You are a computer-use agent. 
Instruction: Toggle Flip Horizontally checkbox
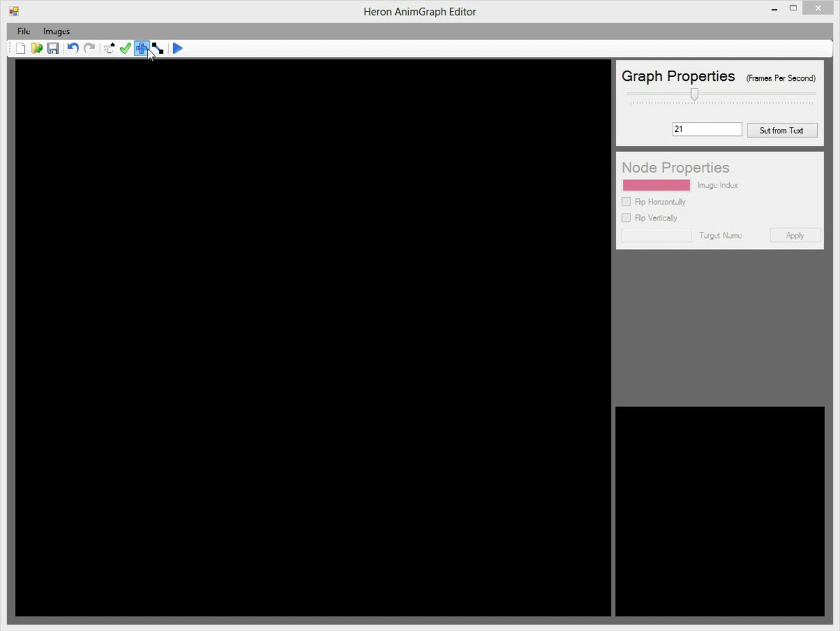(x=626, y=202)
